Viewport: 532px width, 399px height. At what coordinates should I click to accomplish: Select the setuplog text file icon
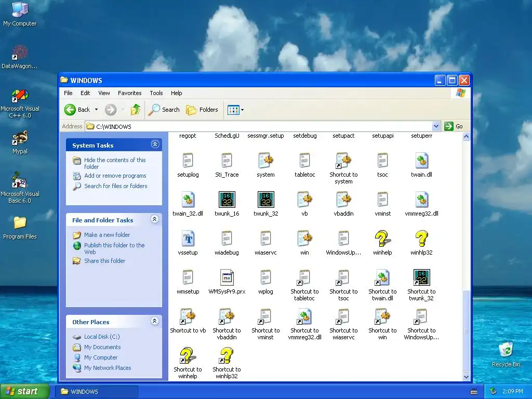188,161
